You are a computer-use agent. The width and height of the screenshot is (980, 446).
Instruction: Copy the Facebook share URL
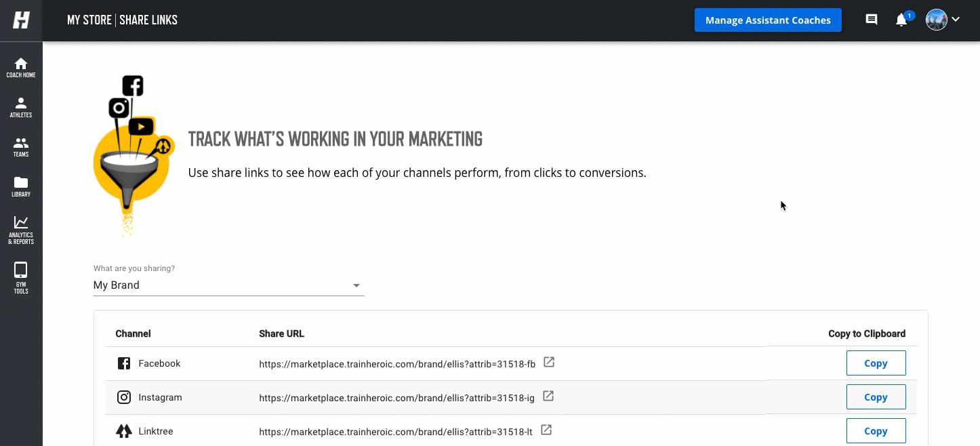pos(876,363)
